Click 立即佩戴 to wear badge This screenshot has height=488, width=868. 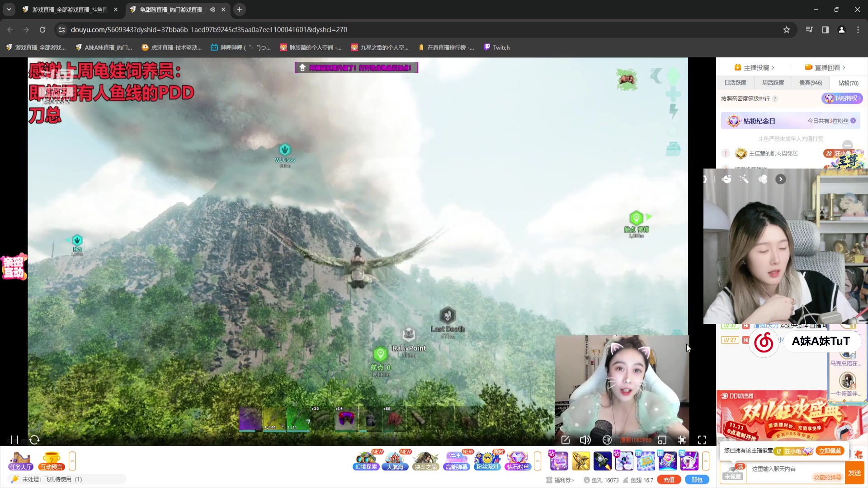[x=830, y=451]
